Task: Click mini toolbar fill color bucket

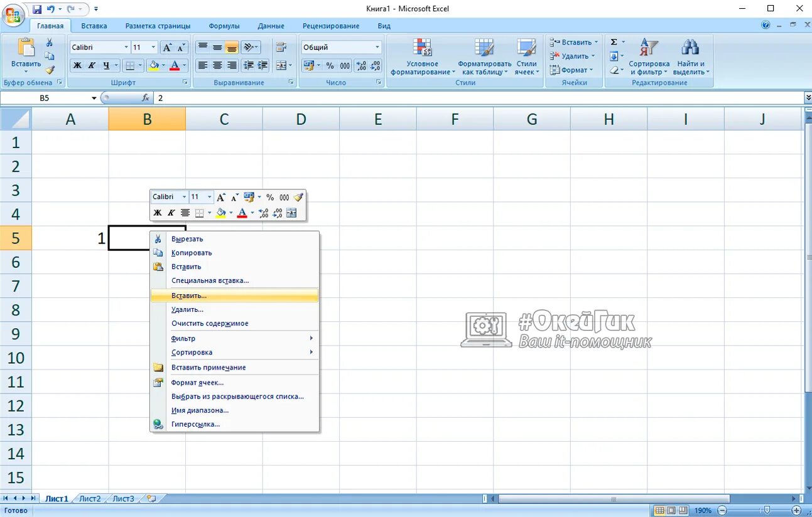Action: [221, 213]
